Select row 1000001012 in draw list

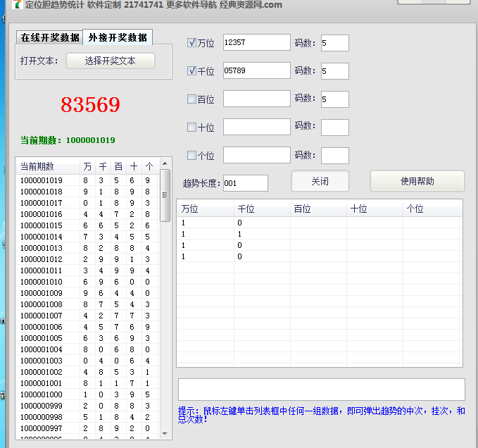(x=88, y=259)
